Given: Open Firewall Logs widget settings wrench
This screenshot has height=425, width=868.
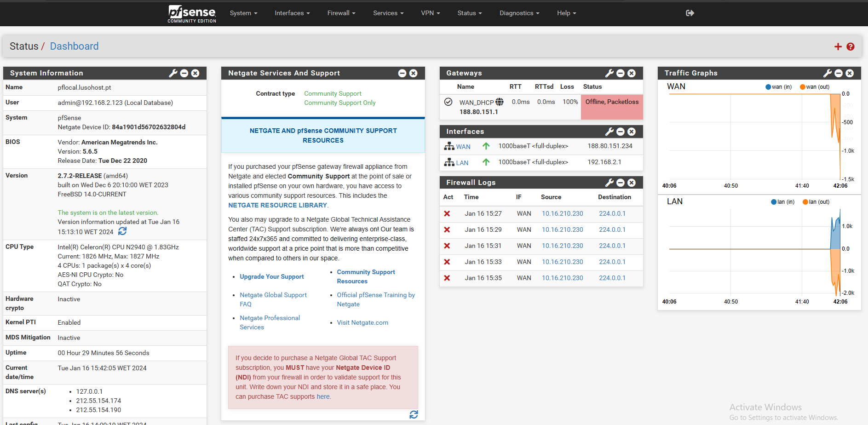Looking at the screenshot, I should pos(609,183).
